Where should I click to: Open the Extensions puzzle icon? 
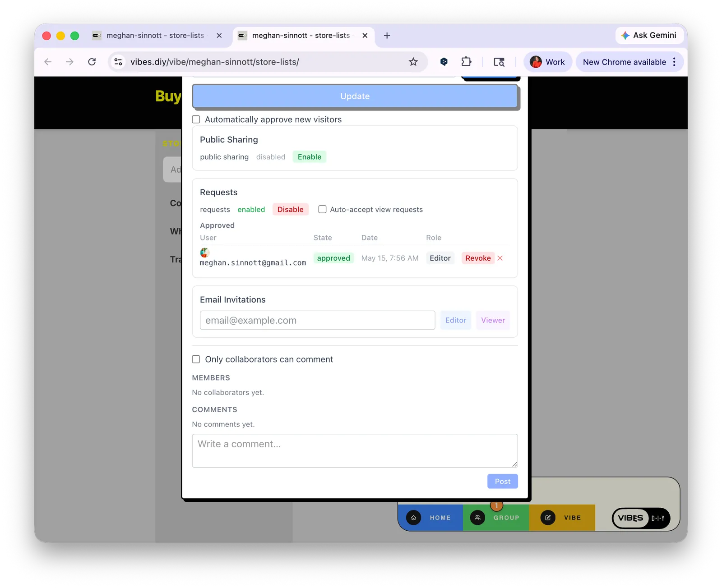(466, 62)
